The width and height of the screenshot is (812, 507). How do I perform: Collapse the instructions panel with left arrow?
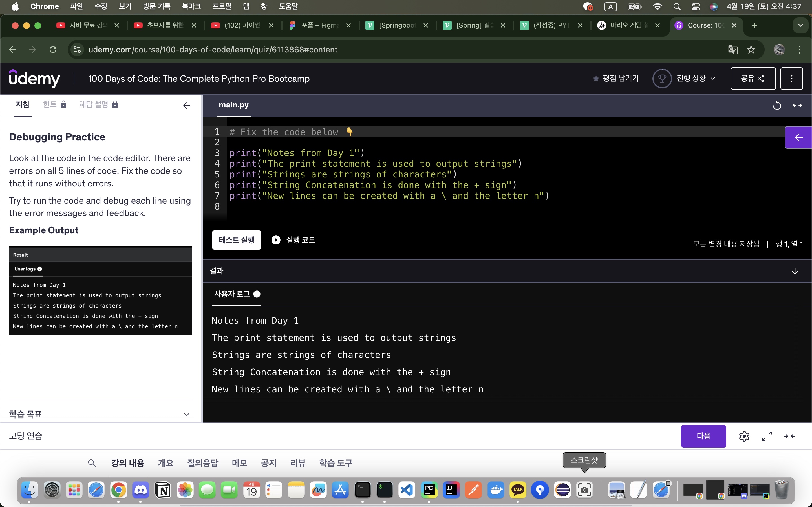(187, 106)
